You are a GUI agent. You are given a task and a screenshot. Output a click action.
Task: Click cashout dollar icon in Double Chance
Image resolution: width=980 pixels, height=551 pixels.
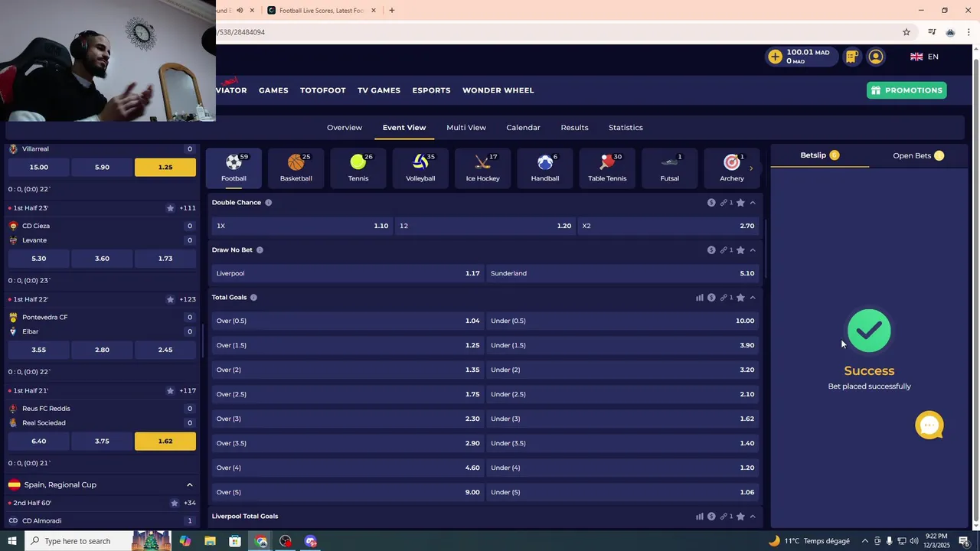[x=711, y=203]
